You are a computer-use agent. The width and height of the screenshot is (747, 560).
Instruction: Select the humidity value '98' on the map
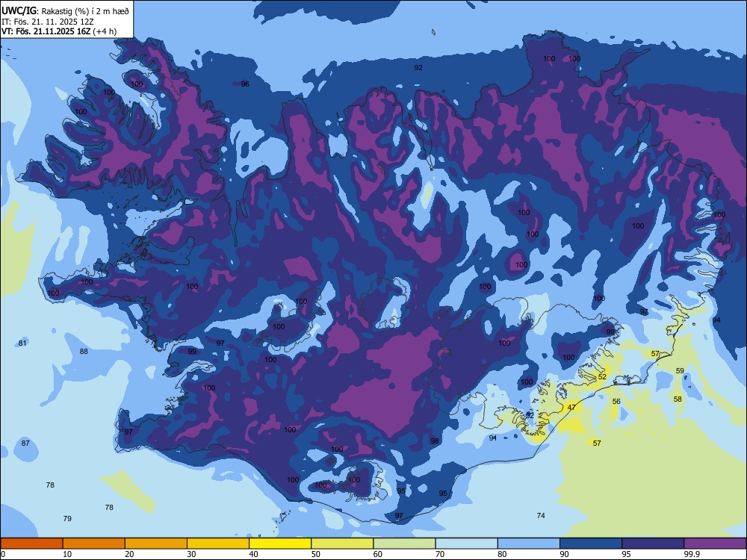point(435,441)
